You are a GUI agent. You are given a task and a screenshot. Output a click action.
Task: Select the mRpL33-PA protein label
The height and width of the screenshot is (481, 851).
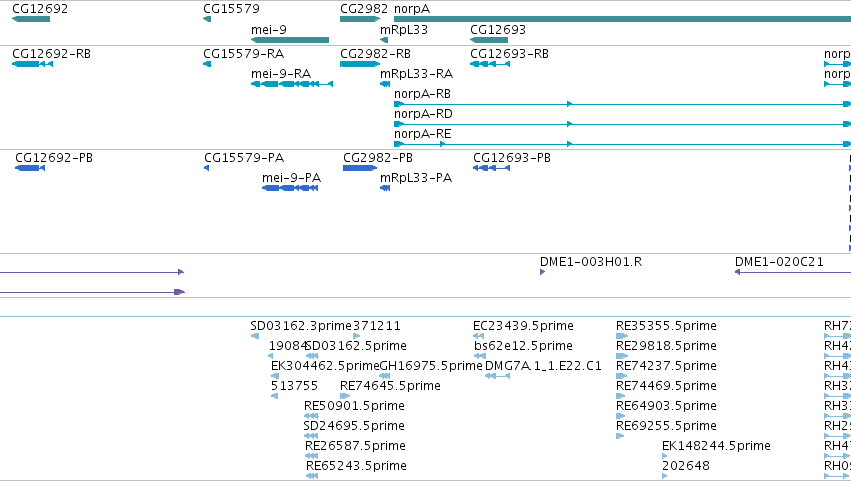[x=416, y=178]
